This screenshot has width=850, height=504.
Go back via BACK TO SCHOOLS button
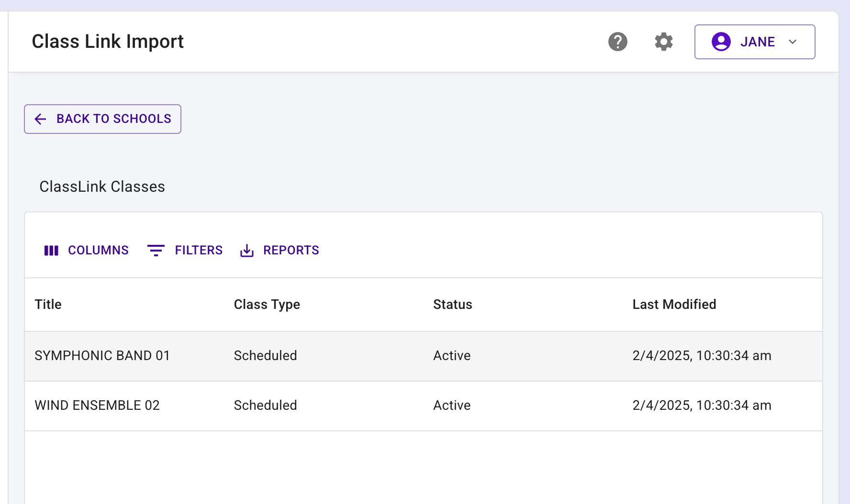pos(102,119)
